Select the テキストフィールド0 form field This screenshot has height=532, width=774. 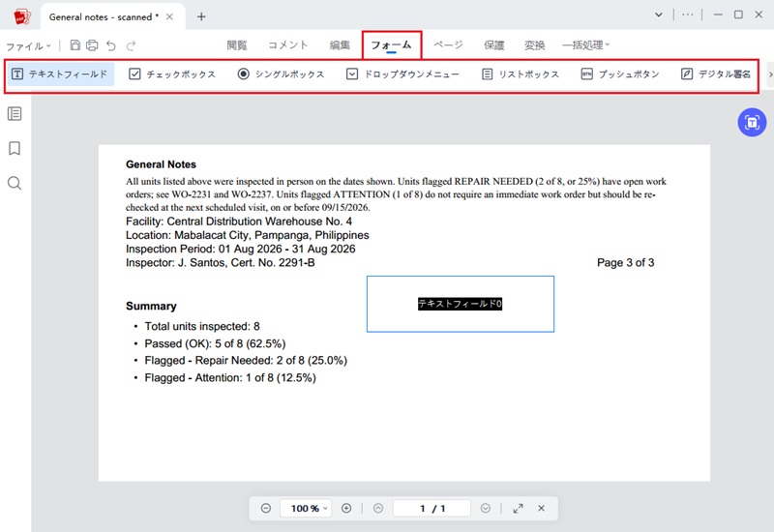point(461,304)
